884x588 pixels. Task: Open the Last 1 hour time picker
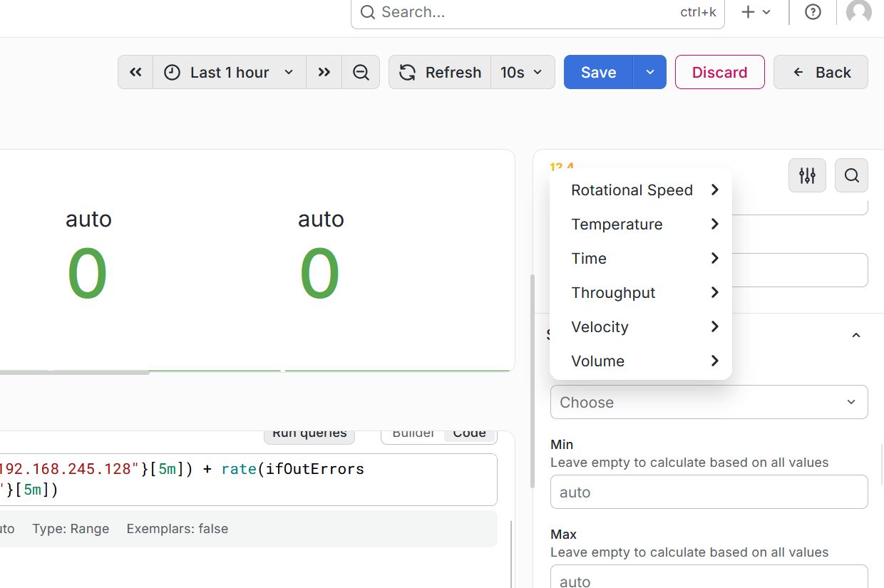pos(230,72)
